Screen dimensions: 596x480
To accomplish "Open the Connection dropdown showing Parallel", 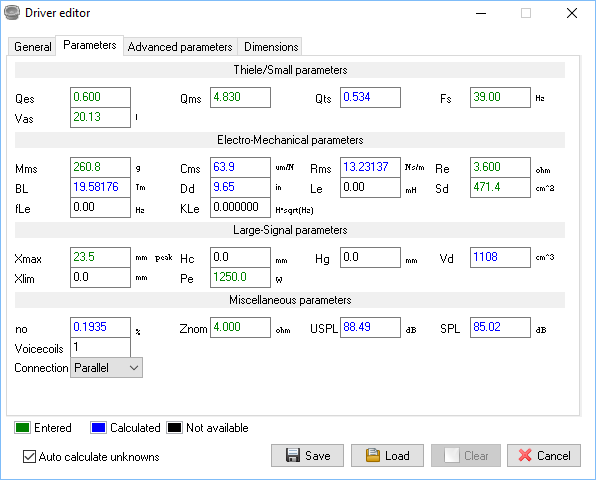I will tap(106, 368).
